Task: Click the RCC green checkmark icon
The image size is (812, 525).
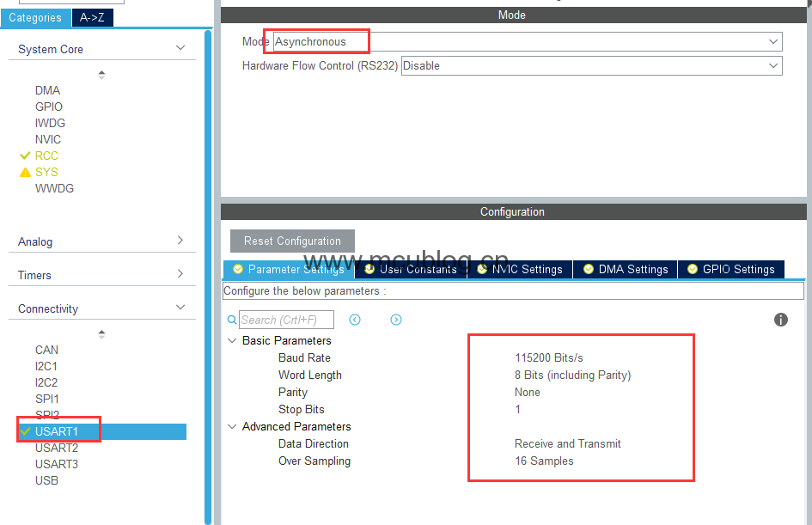Action: point(25,156)
